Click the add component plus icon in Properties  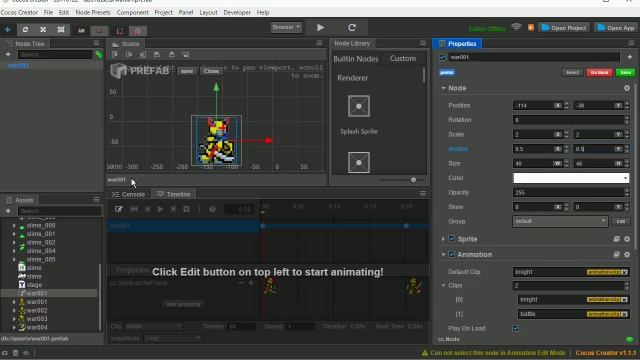tap(629, 57)
